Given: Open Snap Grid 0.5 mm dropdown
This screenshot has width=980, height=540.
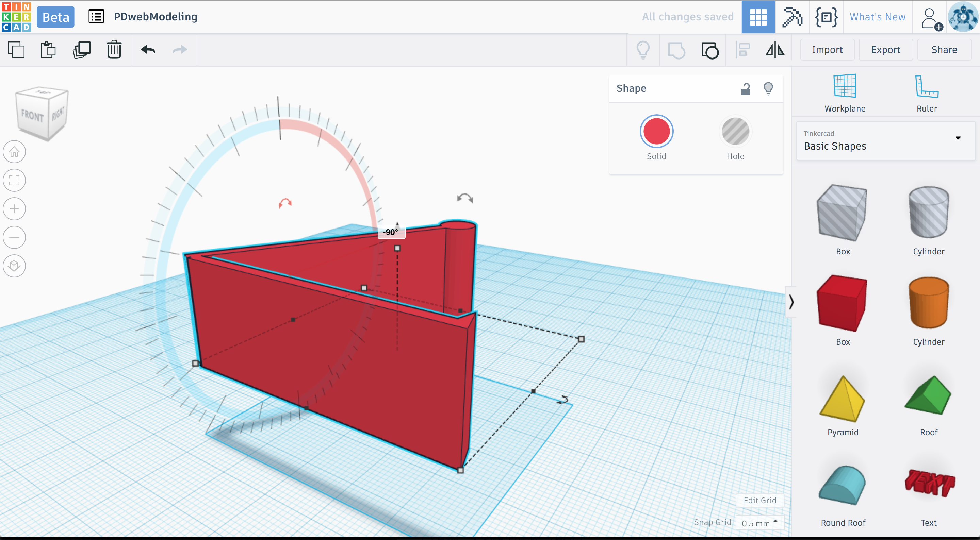Looking at the screenshot, I should coord(759,523).
